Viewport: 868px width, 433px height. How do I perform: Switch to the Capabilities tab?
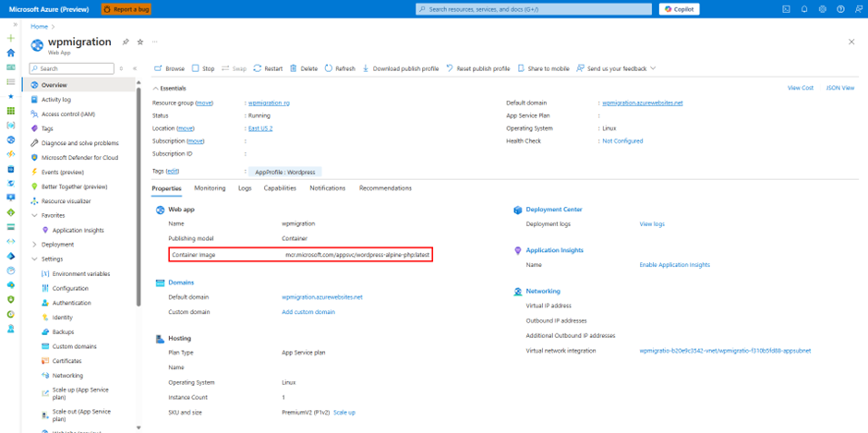click(x=280, y=188)
